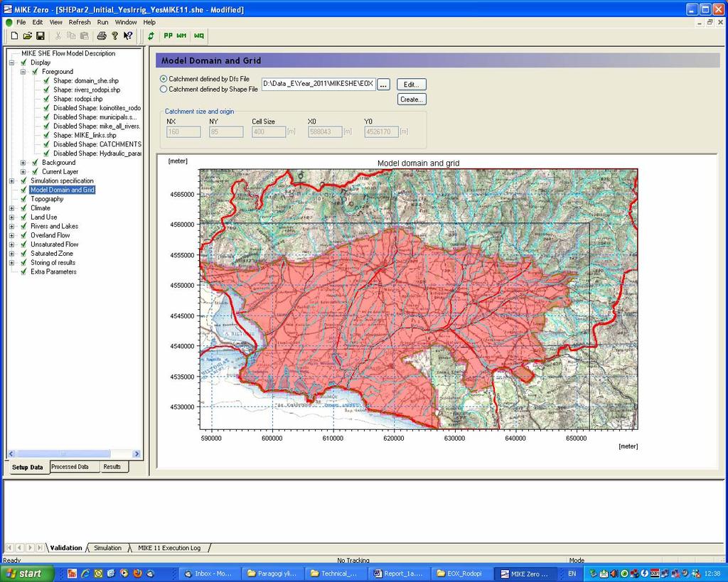The image size is (728, 582).
Task: Open the Run menu
Action: click(x=102, y=22)
